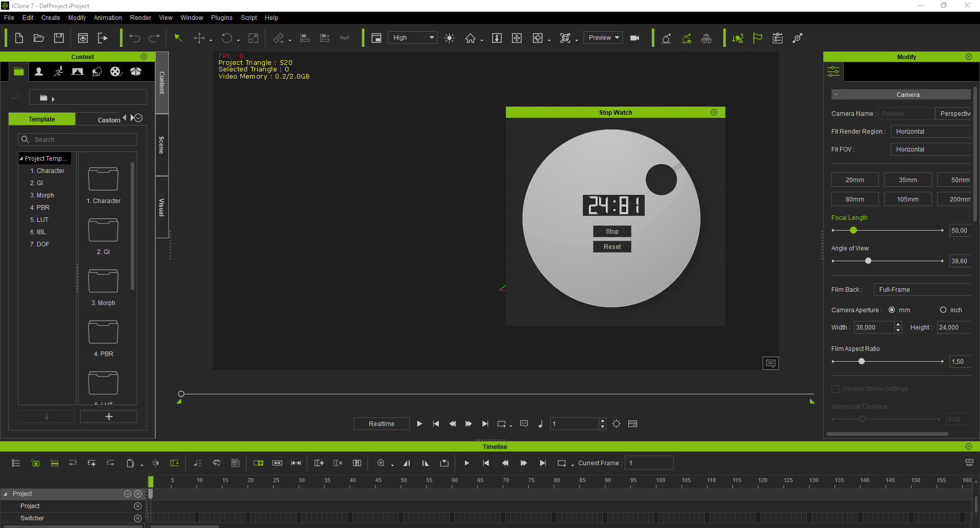
Task: Activate the Rotate object tool
Action: pos(227,38)
